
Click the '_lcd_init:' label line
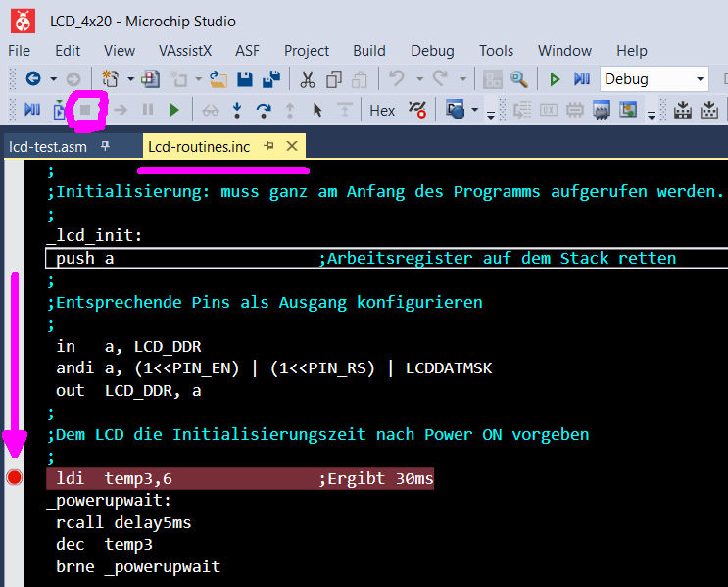coord(95,235)
